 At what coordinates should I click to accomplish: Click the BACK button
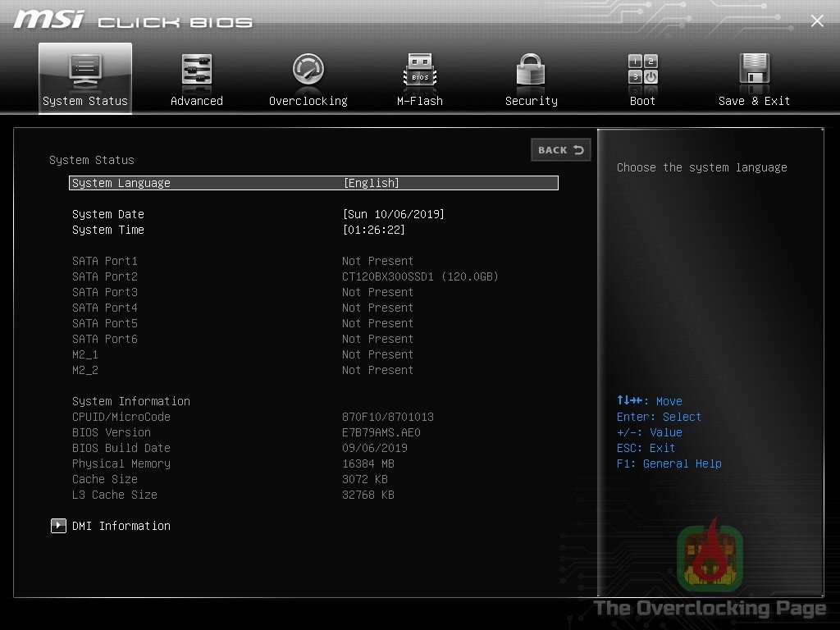pos(560,150)
